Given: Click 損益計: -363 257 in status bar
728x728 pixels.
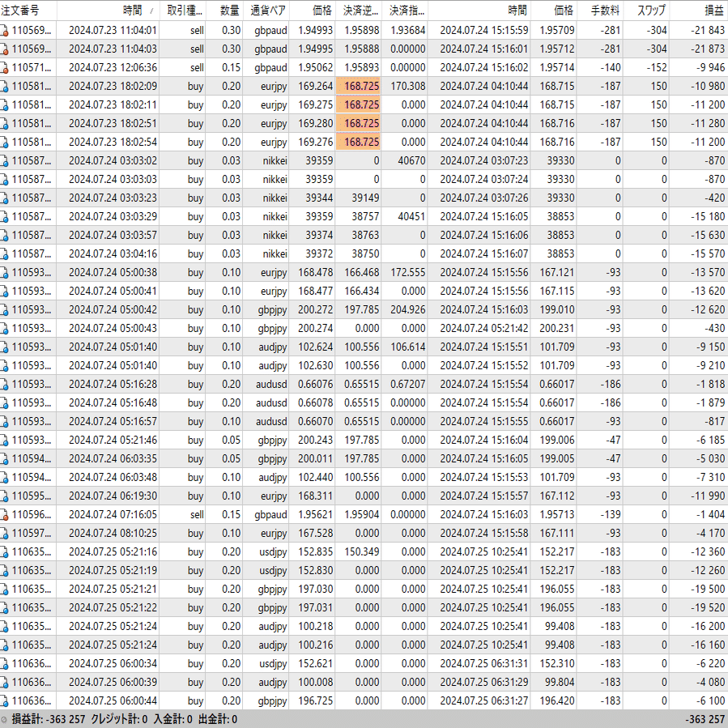Looking at the screenshot, I should tap(49, 720).
